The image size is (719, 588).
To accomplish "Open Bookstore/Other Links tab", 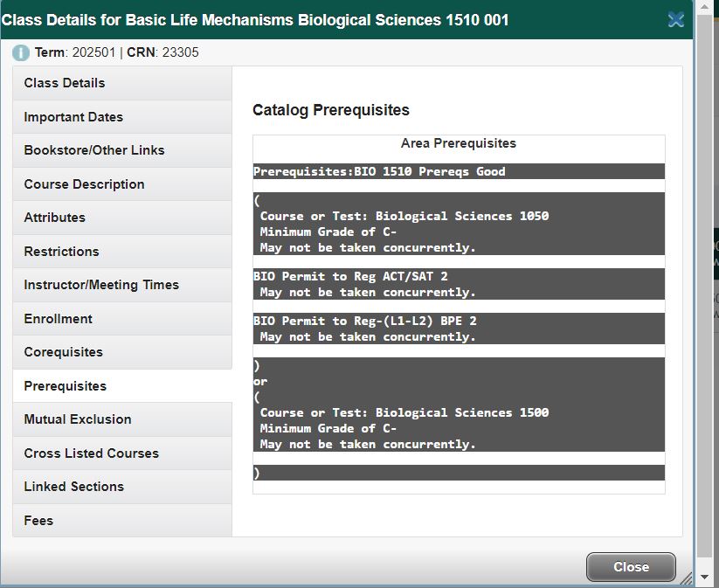I will (x=122, y=150).
